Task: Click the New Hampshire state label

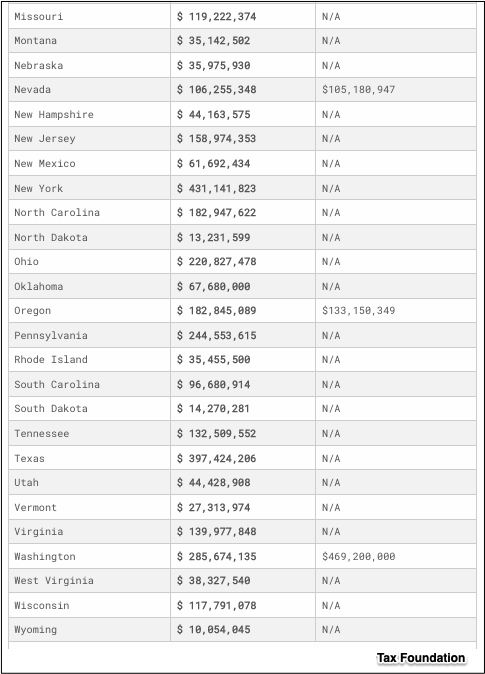Action: [x=54, y=115]
